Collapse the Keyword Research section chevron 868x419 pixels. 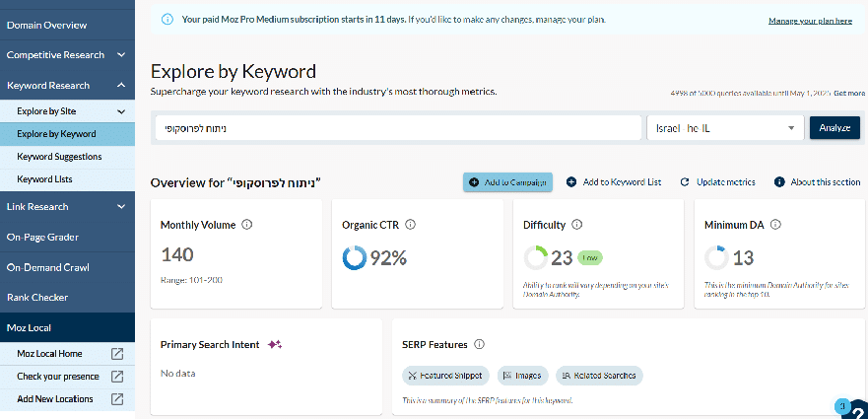[121, 86]
